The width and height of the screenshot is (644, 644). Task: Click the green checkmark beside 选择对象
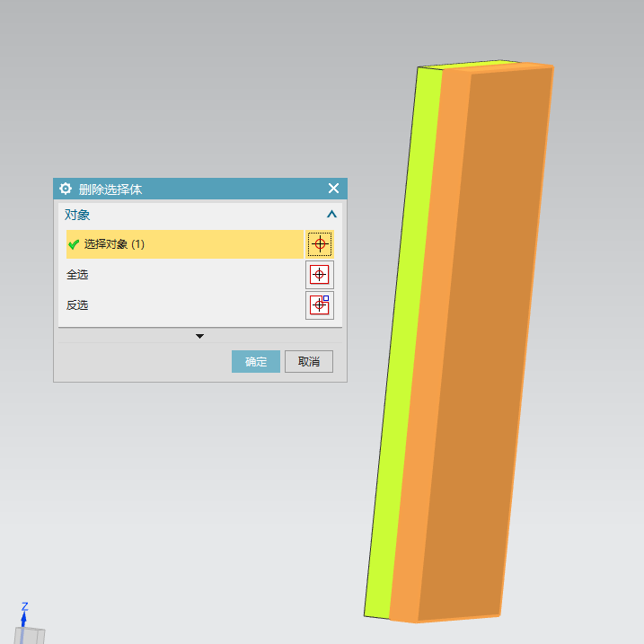[x=74, y=244]
